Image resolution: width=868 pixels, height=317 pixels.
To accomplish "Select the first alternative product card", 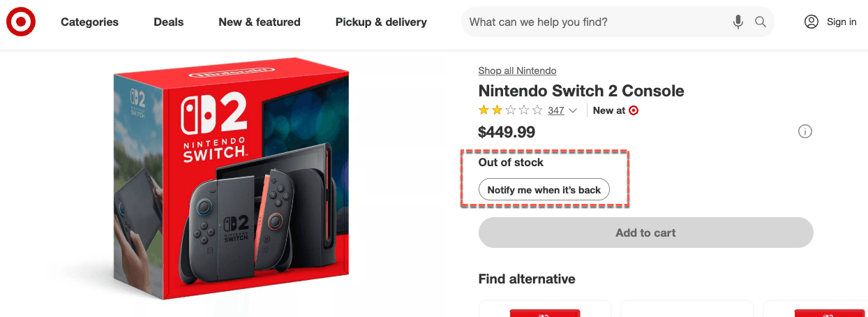I will coord(544,309).
